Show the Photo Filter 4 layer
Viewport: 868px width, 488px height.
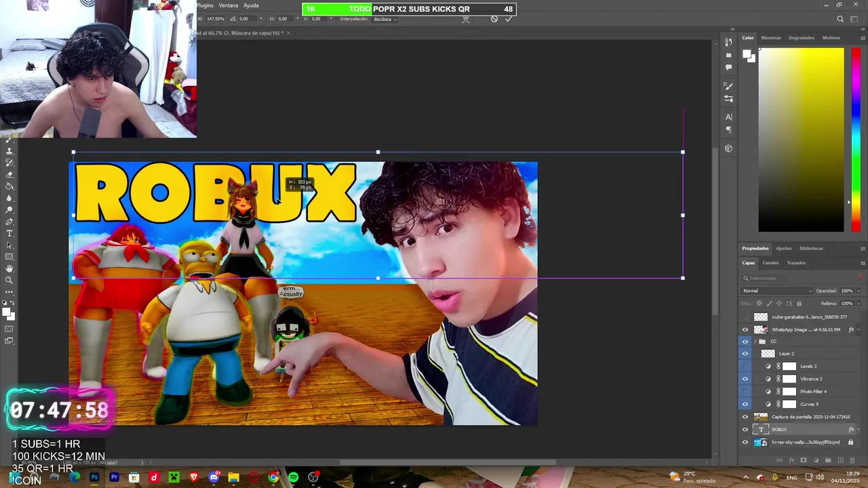pos(745,391)
